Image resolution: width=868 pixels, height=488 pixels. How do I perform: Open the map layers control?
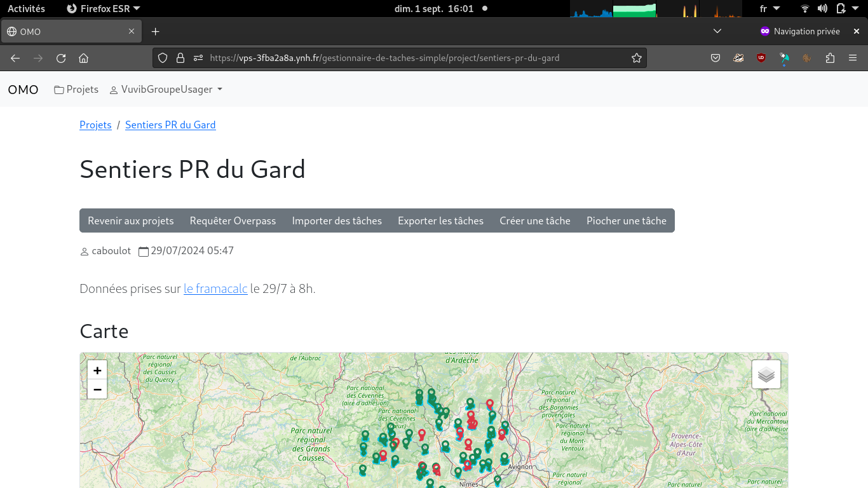pos(766,374)
